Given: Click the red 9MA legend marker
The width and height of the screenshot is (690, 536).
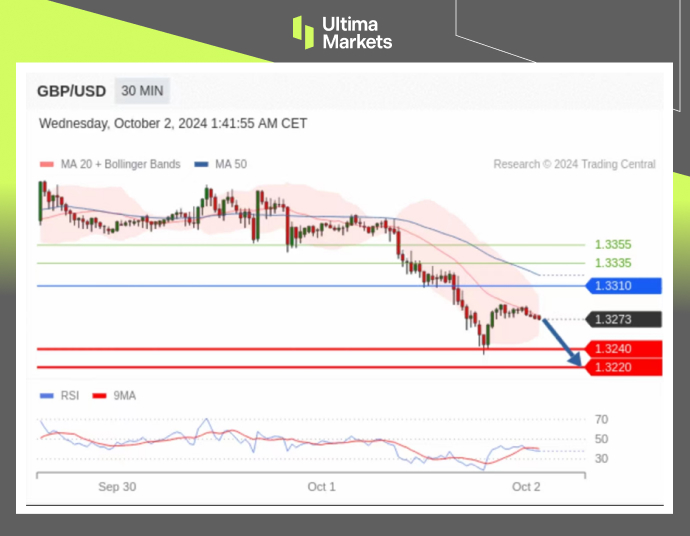Looking at the screenshot, I should pos(99,396).
